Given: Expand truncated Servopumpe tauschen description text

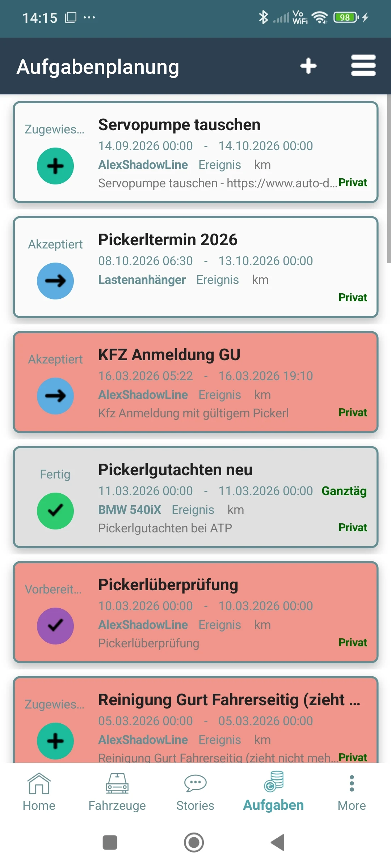Looking at the screenshot, I should click(x=218, y=183).
